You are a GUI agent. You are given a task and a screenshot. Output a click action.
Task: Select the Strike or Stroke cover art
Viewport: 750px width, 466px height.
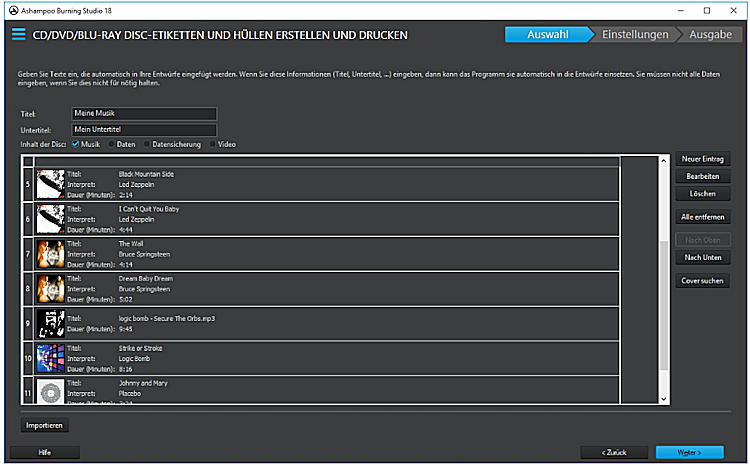tap(50, 358)
